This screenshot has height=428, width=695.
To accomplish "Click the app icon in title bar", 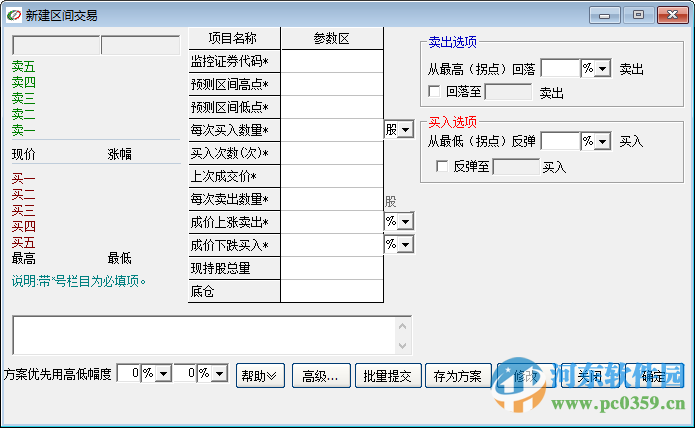I will [x=14, y=15].
